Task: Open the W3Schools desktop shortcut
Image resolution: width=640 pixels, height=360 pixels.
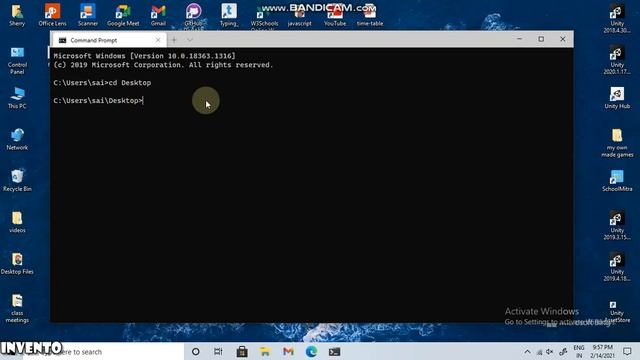Action: (x=264, y=16)
